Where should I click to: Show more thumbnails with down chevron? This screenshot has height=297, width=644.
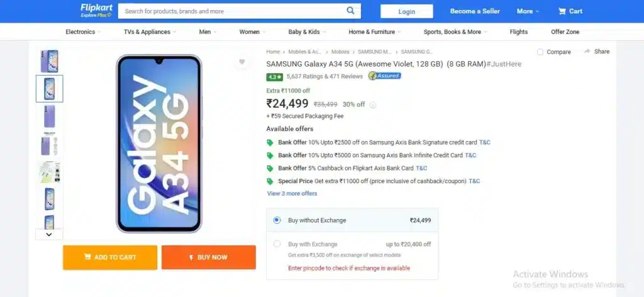[x=49, y=235]
